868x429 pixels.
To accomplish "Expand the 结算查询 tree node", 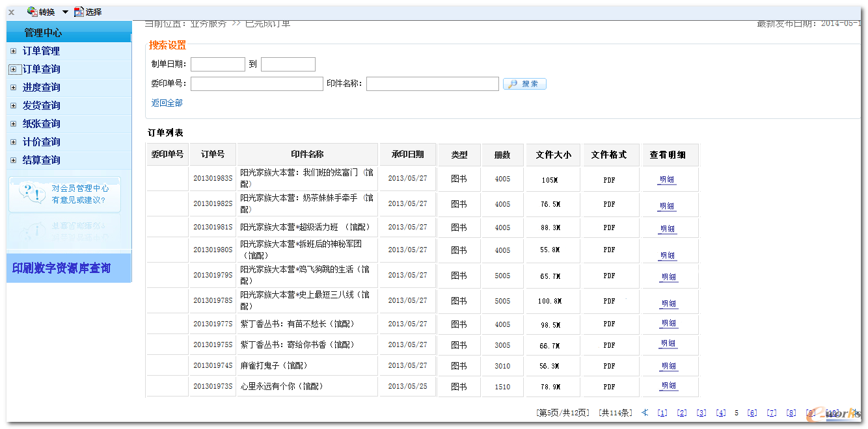I will tap(13, 160).
